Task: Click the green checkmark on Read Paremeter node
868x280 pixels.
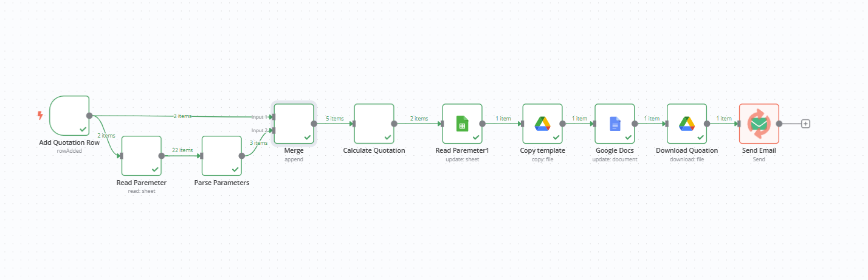Action: coord(154,169)
